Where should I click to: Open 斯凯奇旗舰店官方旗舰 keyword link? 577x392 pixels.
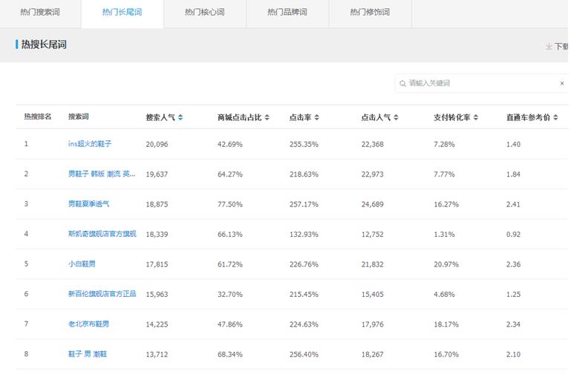point(102,234)
